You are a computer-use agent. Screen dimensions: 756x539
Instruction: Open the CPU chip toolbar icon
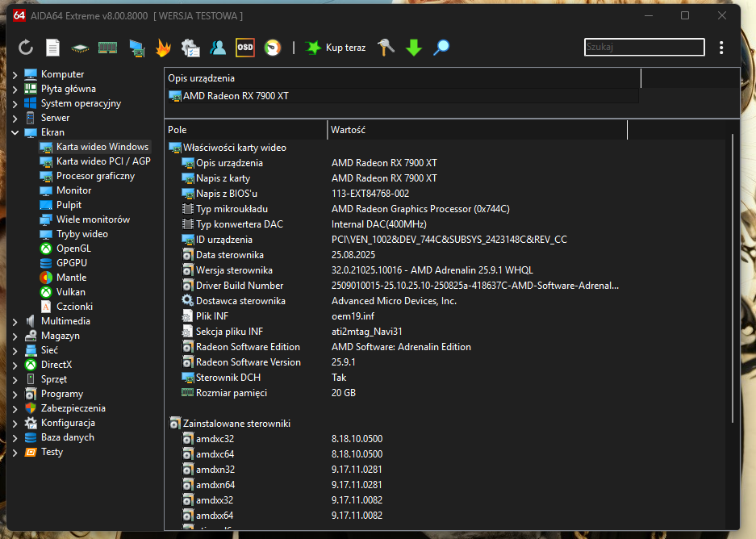80,48
